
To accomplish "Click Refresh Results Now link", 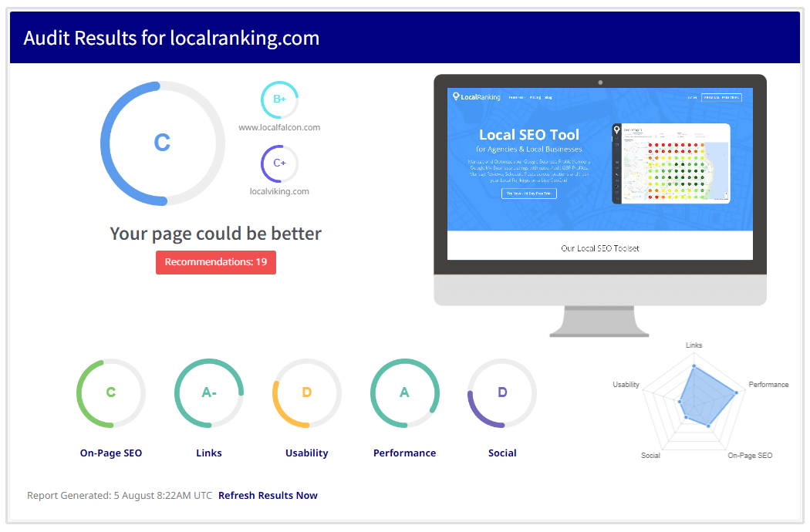I will (268, 496).
